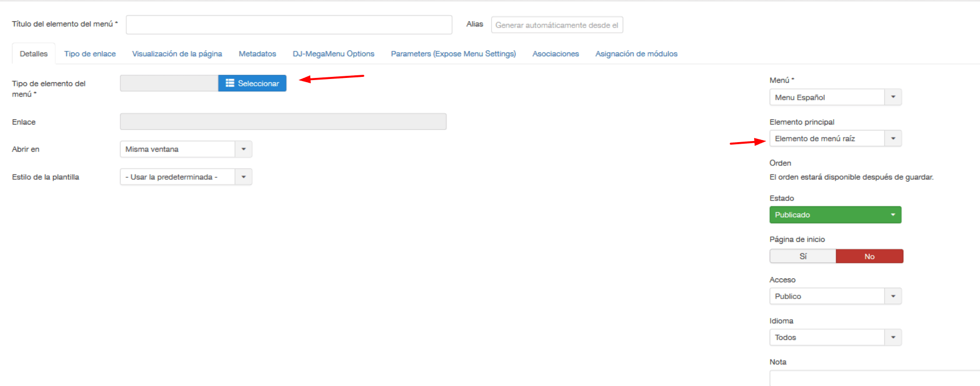980x386 pixels.
Task: Click the Enlace field
Action: pos(283,121)
